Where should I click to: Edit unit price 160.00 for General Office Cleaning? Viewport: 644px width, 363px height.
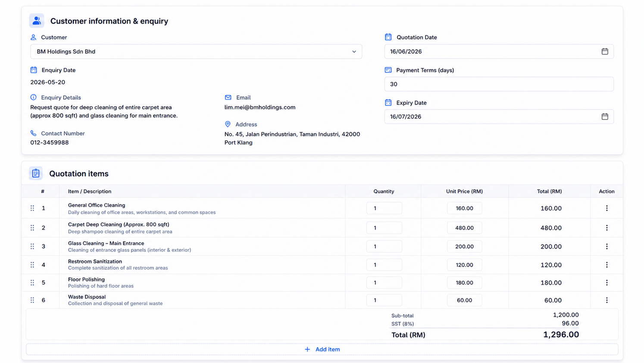tap(464, 208)
